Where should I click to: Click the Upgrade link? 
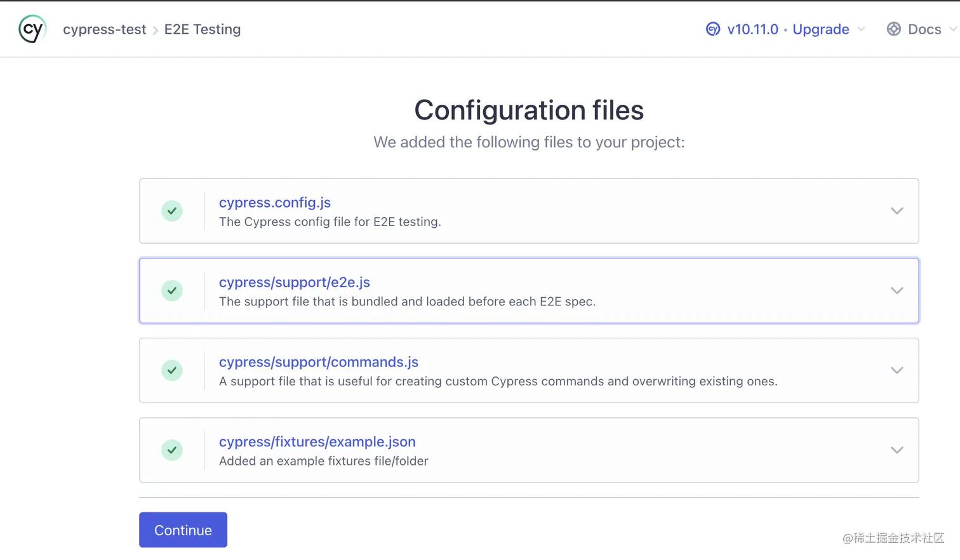(820, 29)
